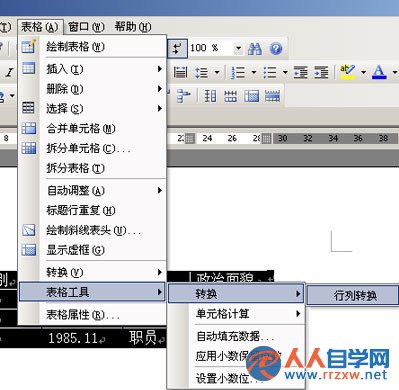Click the decrease indent icon
Image resolution: width=399 pixels, height=390 pixels.
[x=301, y=72]
